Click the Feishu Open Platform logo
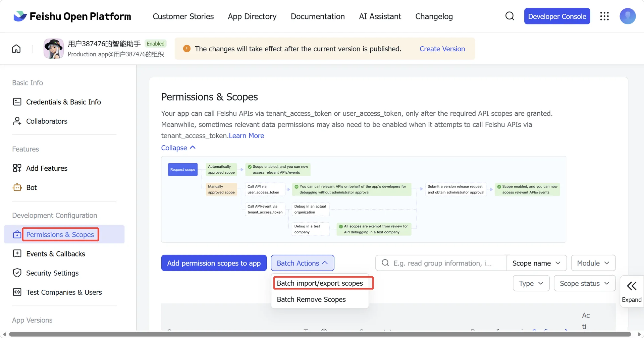The width and height of the screenshot is (644, 338). click(72, 16)
